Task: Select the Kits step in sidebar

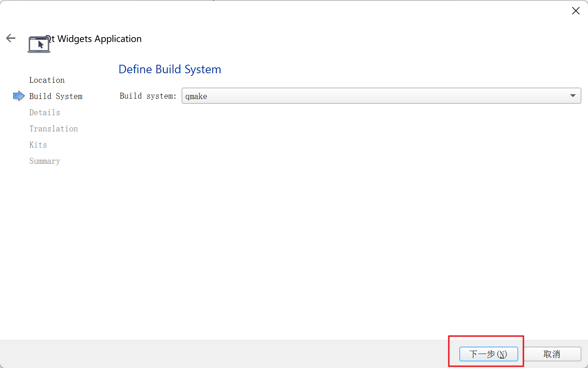Action: [x=38, y=145]
